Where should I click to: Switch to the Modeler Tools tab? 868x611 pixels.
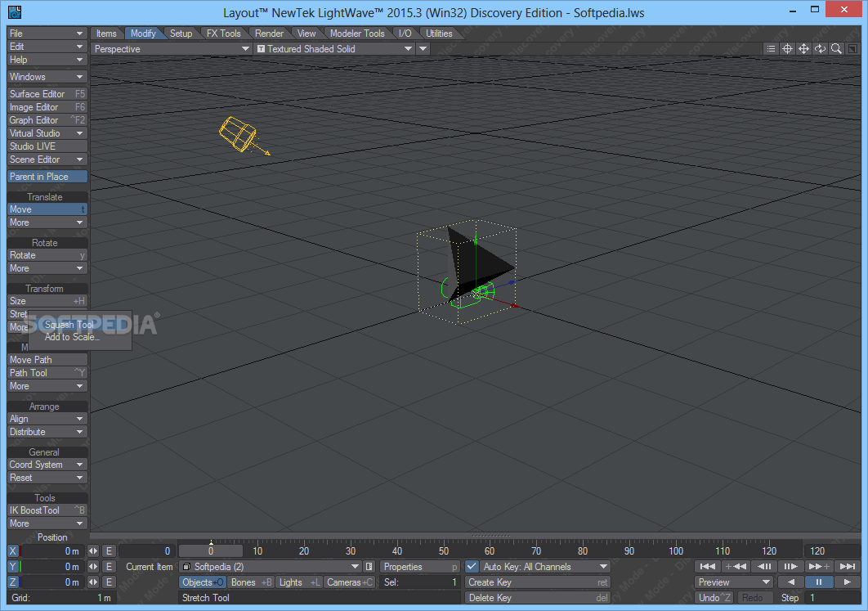click(357, 34)
